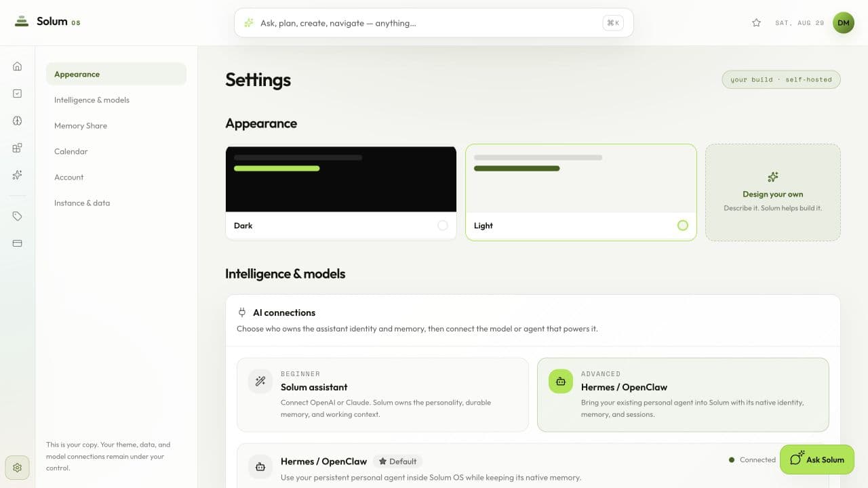Click the Connected status indicator
868x488 pixels.
pos(752,460)
